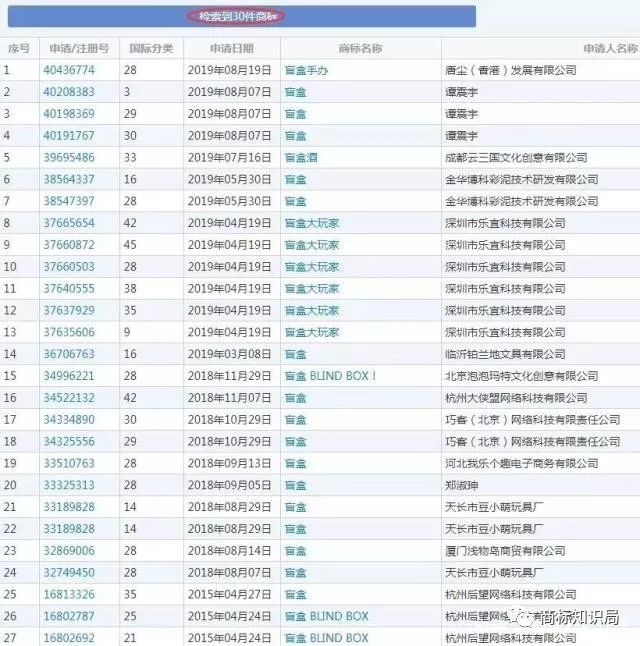The width and height of the screenshot is (640, 646).
Task: Open registration number 40208383
Action: pos(69,92)
